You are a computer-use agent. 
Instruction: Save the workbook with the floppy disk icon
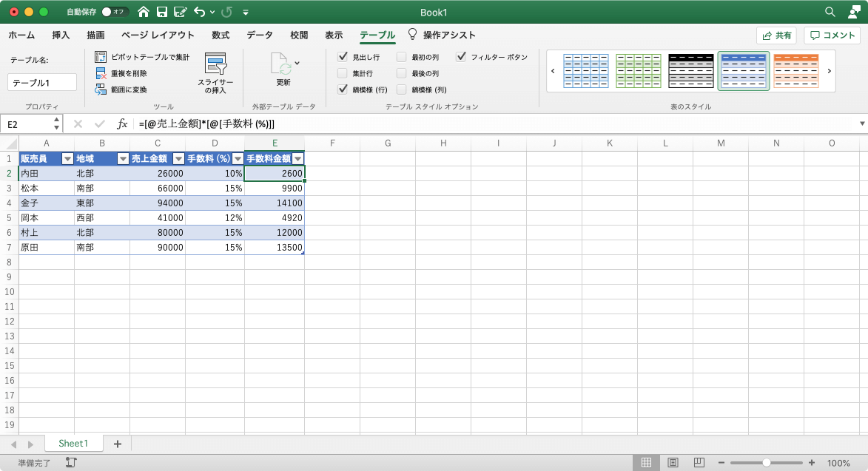pos(161,12)
